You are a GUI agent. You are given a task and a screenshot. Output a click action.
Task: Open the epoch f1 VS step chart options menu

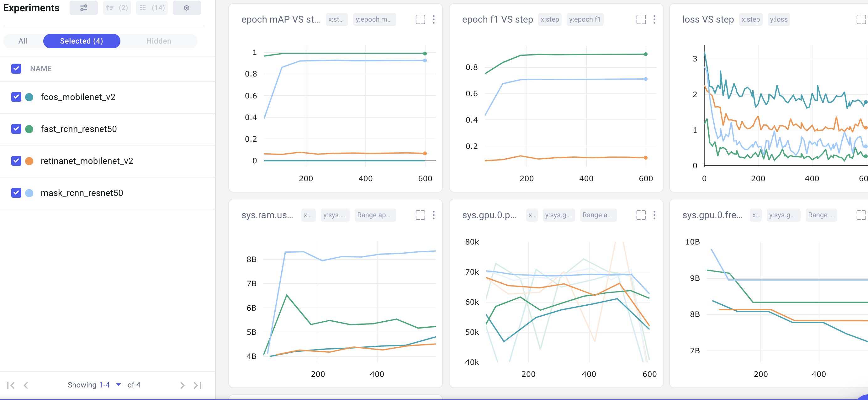click(x=654, y=19)
